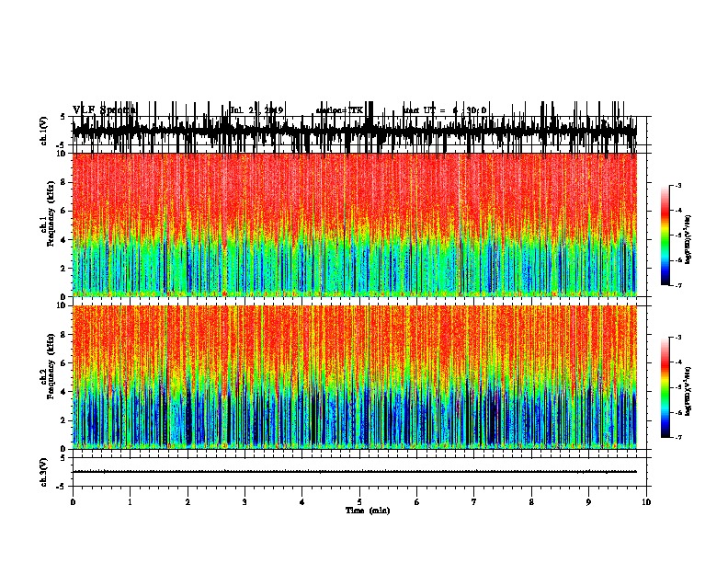The image size is (728, 563).
Task: Click time axis tick label '1'
Action: [x=130, y=502]
